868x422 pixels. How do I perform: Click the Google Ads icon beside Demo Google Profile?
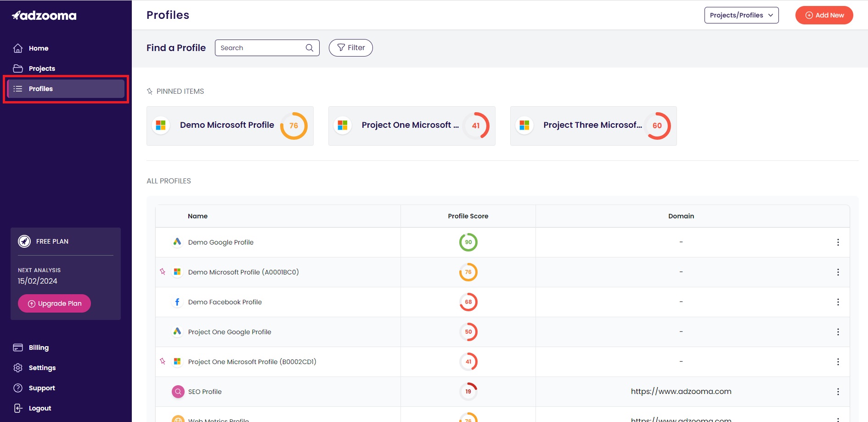tap(177, 242)
